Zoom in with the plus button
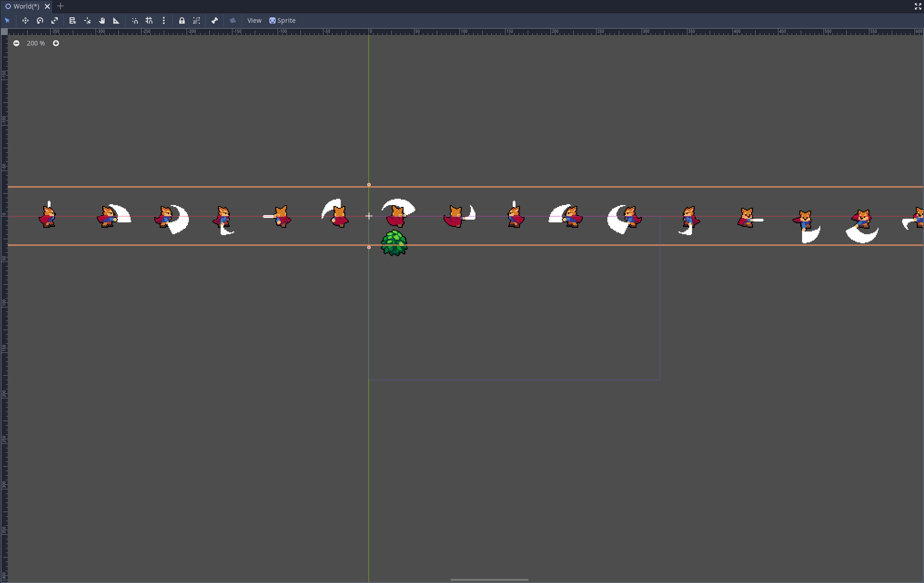 coord(56,43)
